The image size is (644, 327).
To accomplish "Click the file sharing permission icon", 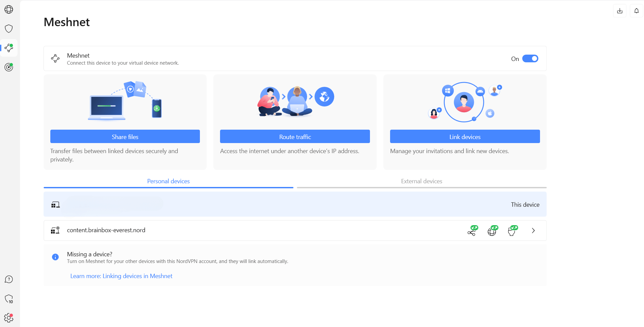I will coord(473,231).
